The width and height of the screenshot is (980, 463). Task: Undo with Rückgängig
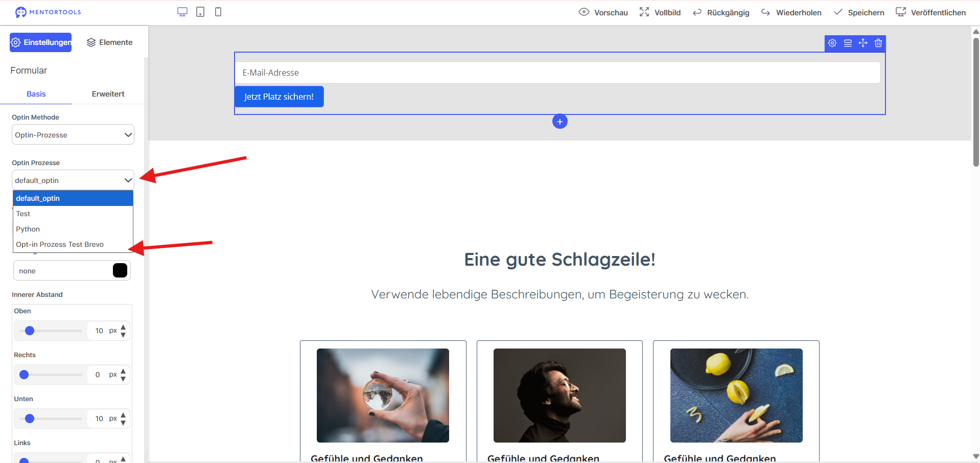(x=721, y=12)
